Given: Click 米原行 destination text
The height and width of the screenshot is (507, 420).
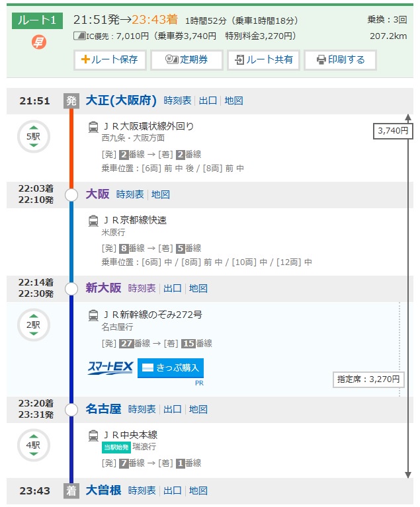Looking at the screenshot, I should point(113,233).
